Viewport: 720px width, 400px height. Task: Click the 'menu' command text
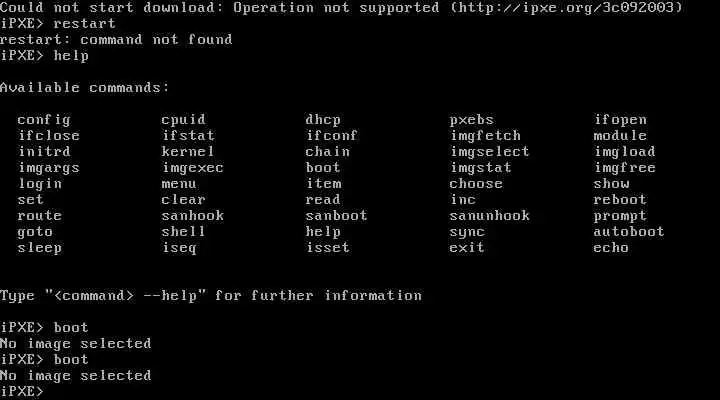tap(179, 184)
